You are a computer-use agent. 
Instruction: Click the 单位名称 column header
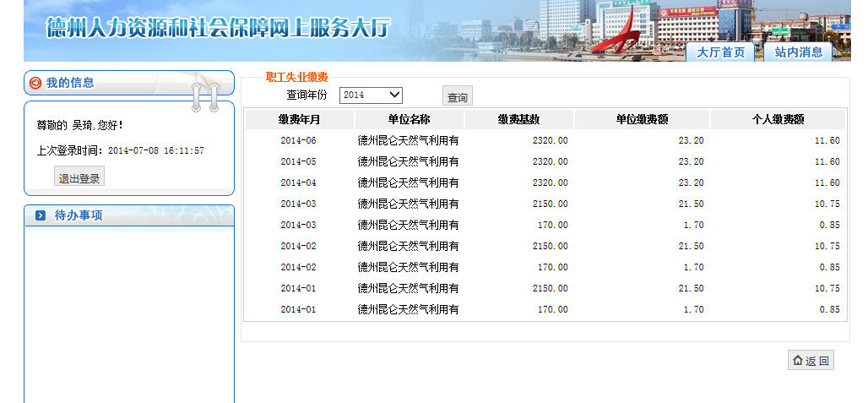(x=409, y=119)
